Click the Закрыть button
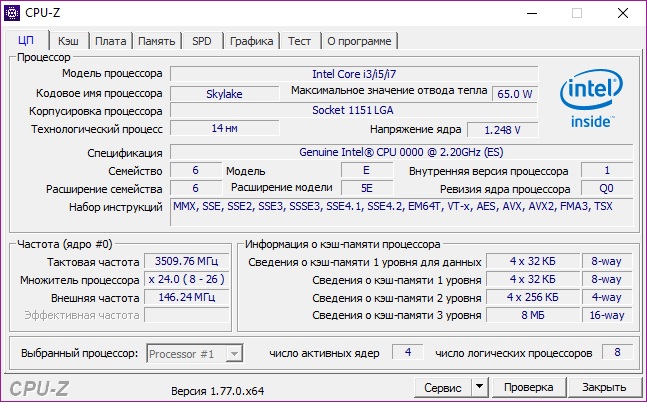 point(604,388)
